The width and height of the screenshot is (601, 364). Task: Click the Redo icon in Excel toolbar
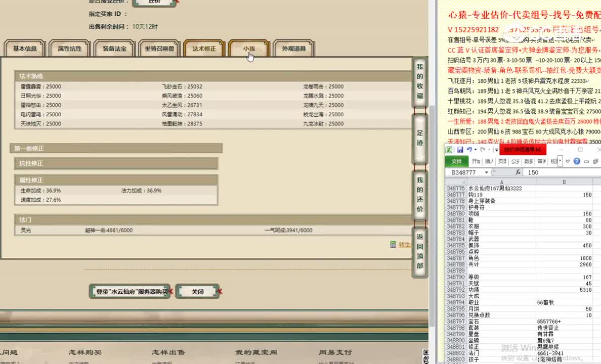coord(483,150)
